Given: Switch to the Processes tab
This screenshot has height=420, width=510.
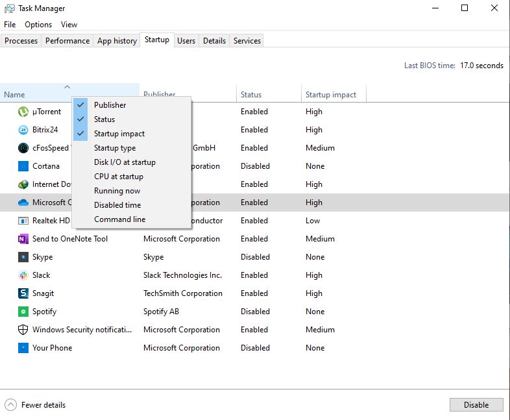Looking at the screenshot, I should click(x=21, y=41).
